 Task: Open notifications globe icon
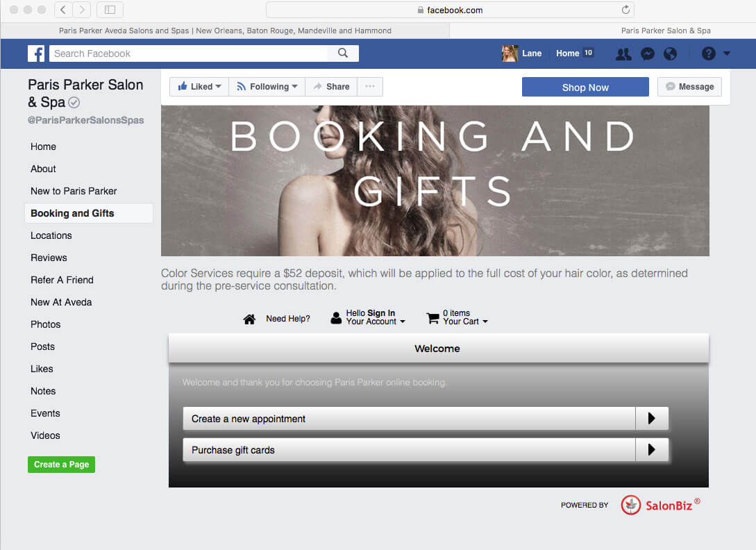pyautogui.click(x=670, y=53)
